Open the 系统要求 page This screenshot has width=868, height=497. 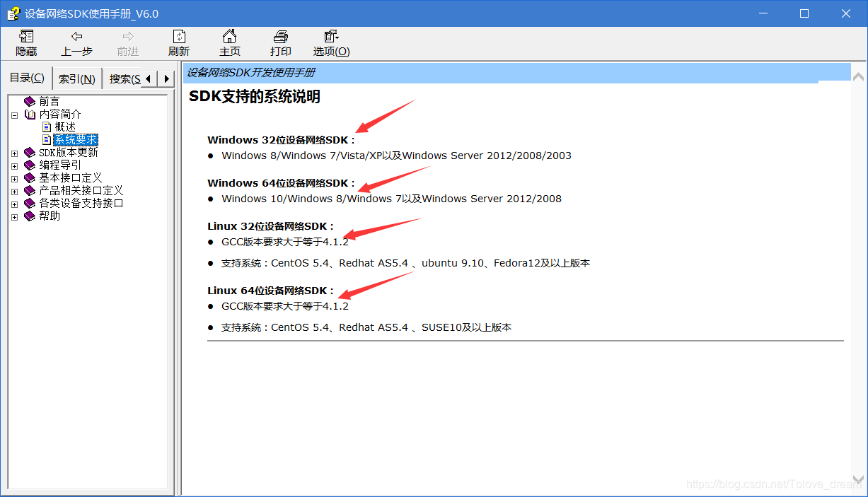[76, 139]
